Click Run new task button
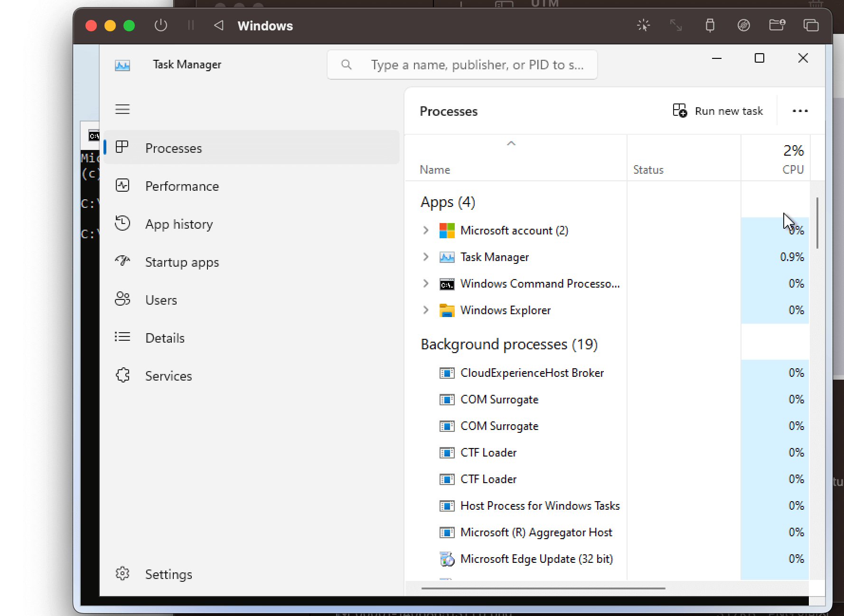The height and width of the screenshot is (616, 844). [x=718, y=111]
